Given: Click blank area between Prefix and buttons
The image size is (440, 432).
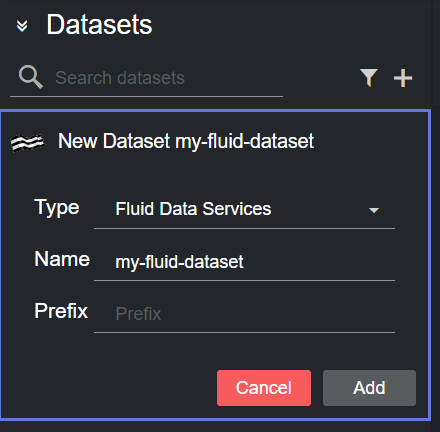Looking at the screenshot, I should coord(213,351).
